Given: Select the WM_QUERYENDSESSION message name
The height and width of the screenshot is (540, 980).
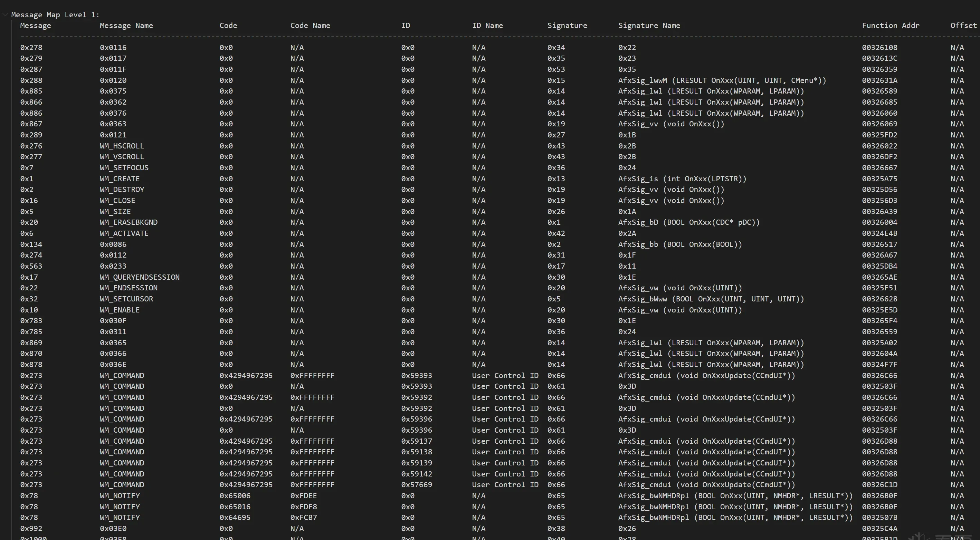Looking at the screenshot, I should pos(140,277).
